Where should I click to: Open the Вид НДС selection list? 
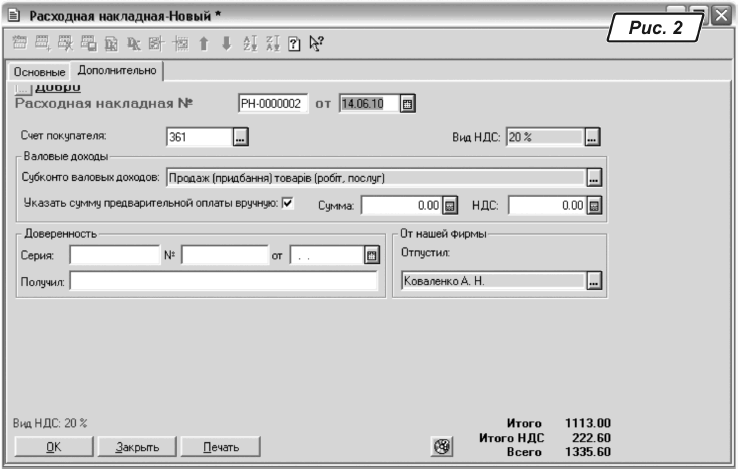(x=592, y=138)
